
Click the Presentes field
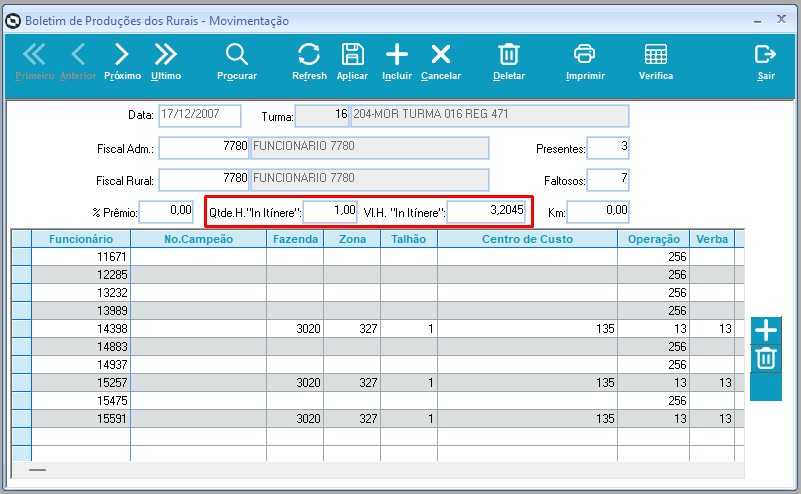pyautogui.click(x=608, y=148)
